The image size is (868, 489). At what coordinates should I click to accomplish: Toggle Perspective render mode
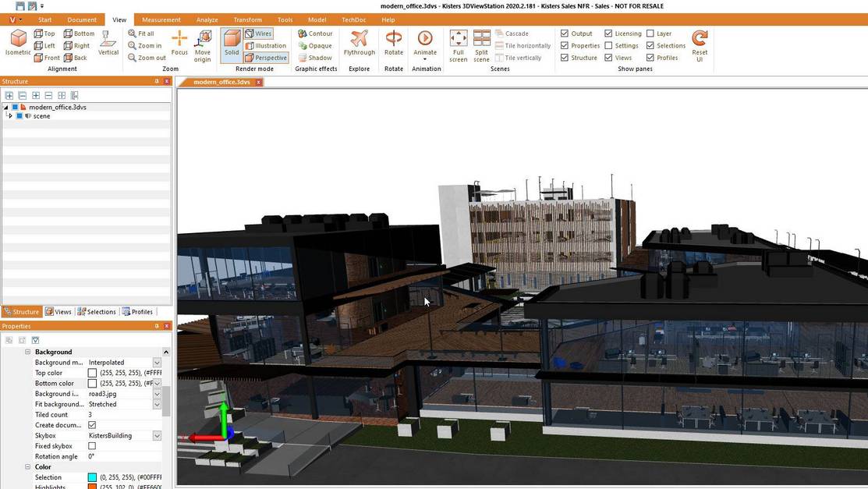pyautogui.click(x=266, y=58)
